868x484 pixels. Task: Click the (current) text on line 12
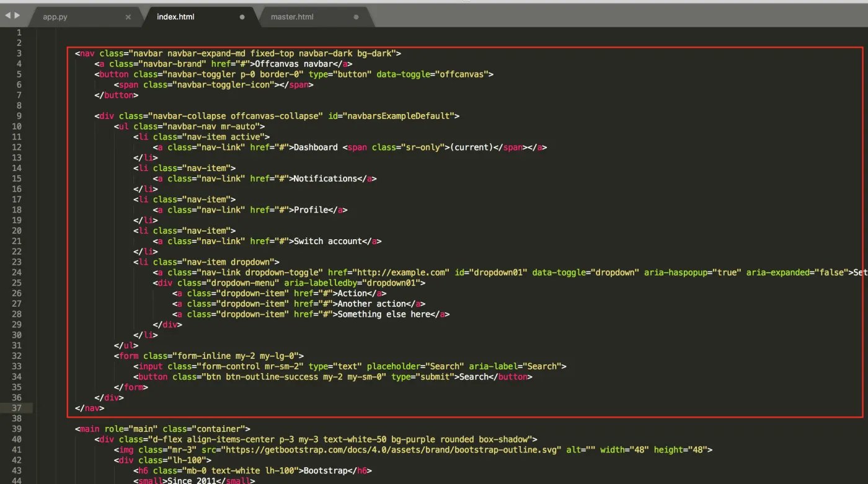pos(472,147)
